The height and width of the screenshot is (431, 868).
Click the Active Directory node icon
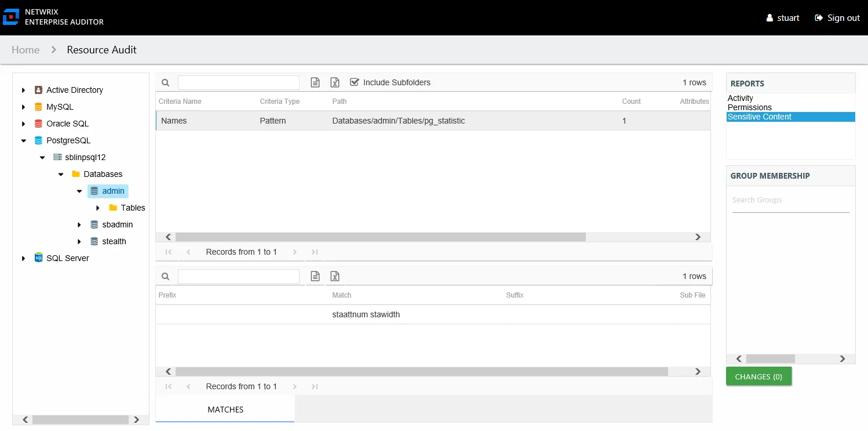click(38, 90)
